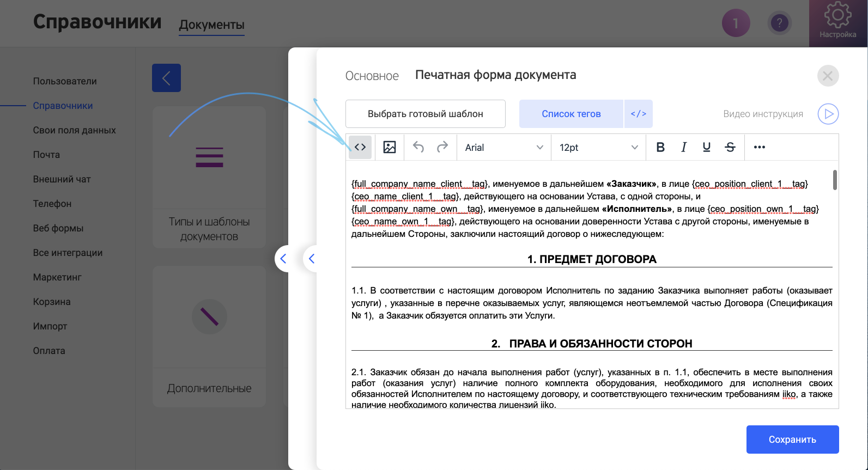
Task: Open the 12pt font size dropdown
Action: point(598,148)
